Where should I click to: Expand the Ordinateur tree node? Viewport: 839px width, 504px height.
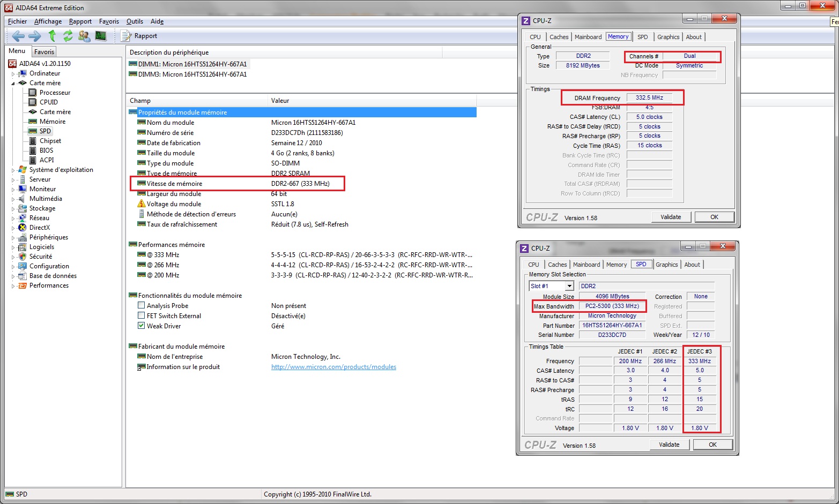13,74
